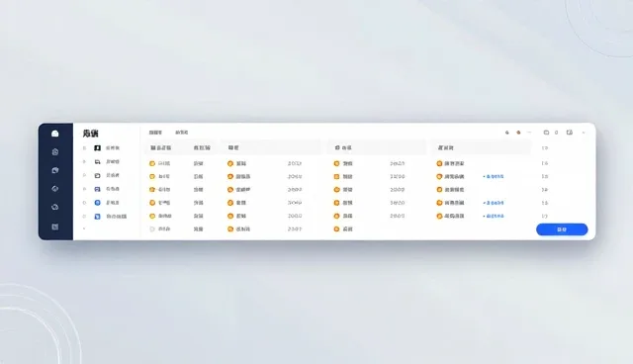Click the blue pill-shaped confirm button
Image resolution: width=633 pixels, height=364 pixels.
562,229
